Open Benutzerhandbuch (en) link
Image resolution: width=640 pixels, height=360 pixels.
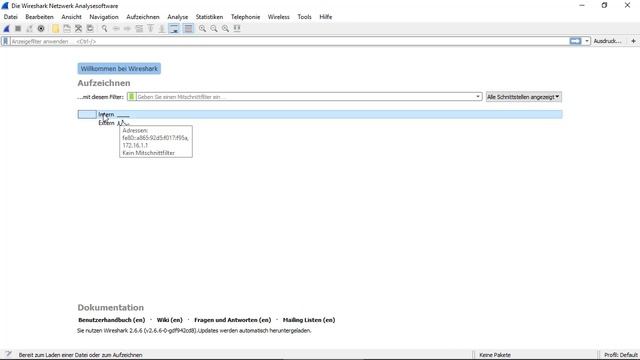tap(111, 320)
